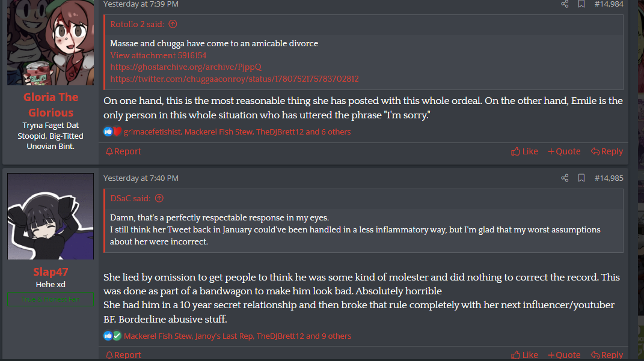The image size is (644, 361).
Task: Open the ghostarchive.org archive link
Action: pyautogui.click(x=185, y=67)
